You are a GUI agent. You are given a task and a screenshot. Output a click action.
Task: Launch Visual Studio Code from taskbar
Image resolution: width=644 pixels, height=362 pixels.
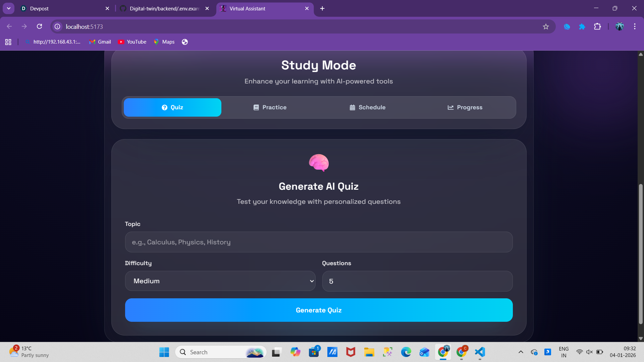pyautogui.click(x=480, y=352)
